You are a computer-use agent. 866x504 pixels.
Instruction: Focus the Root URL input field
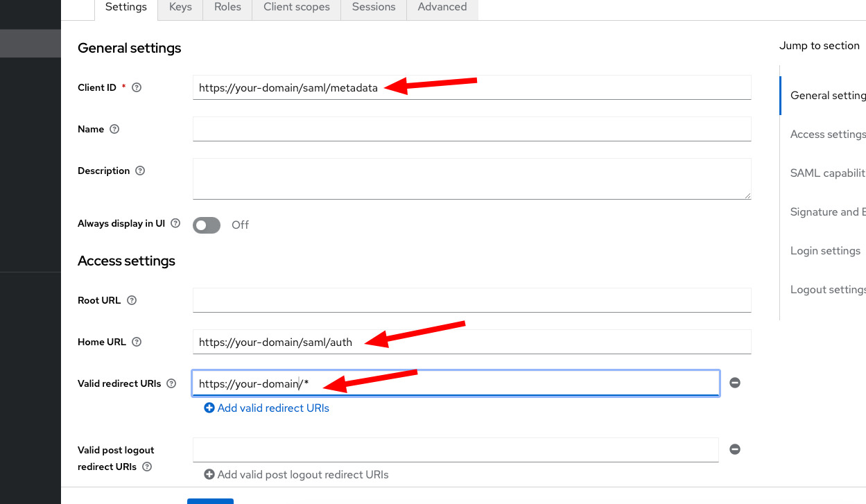click(472, 300)
